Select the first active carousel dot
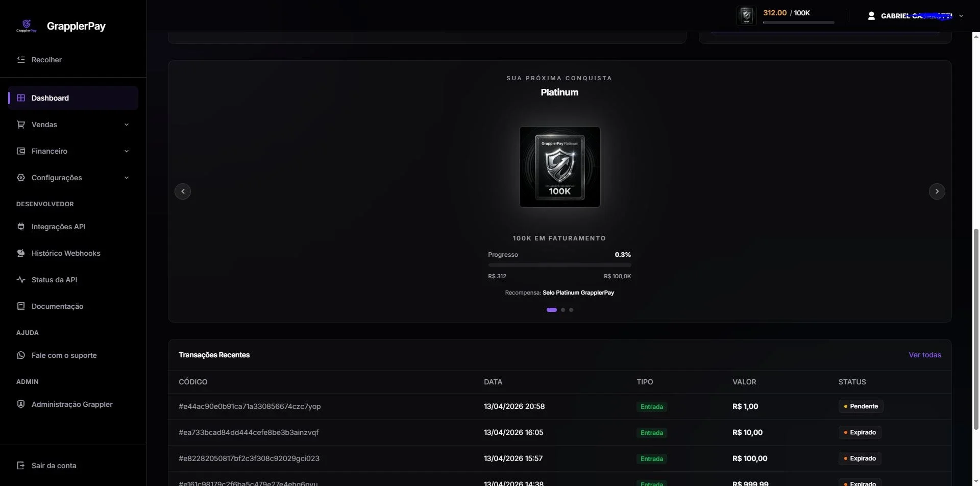The image size is (980, 486). pyautogui.click(x=552, y=310)
